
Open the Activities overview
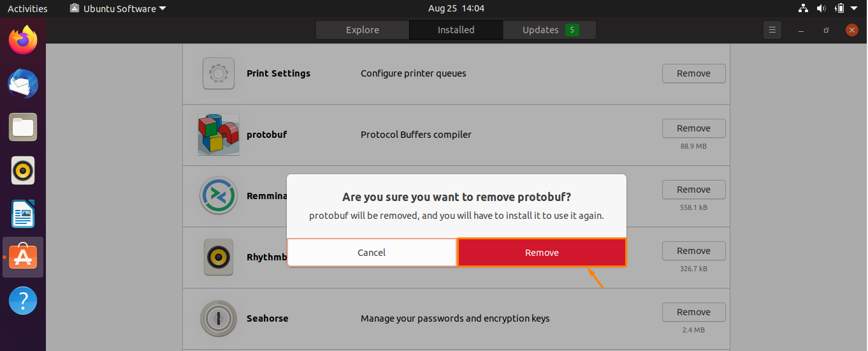coord(27,8)
